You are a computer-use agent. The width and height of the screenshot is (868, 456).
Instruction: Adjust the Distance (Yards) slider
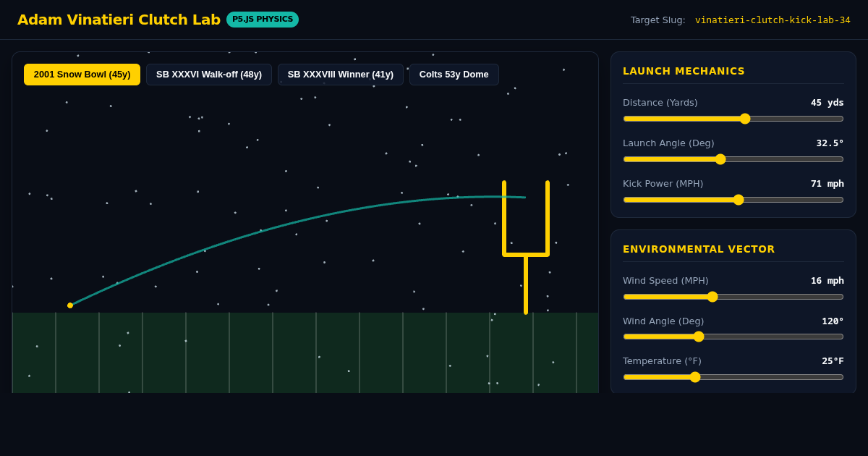733,119
